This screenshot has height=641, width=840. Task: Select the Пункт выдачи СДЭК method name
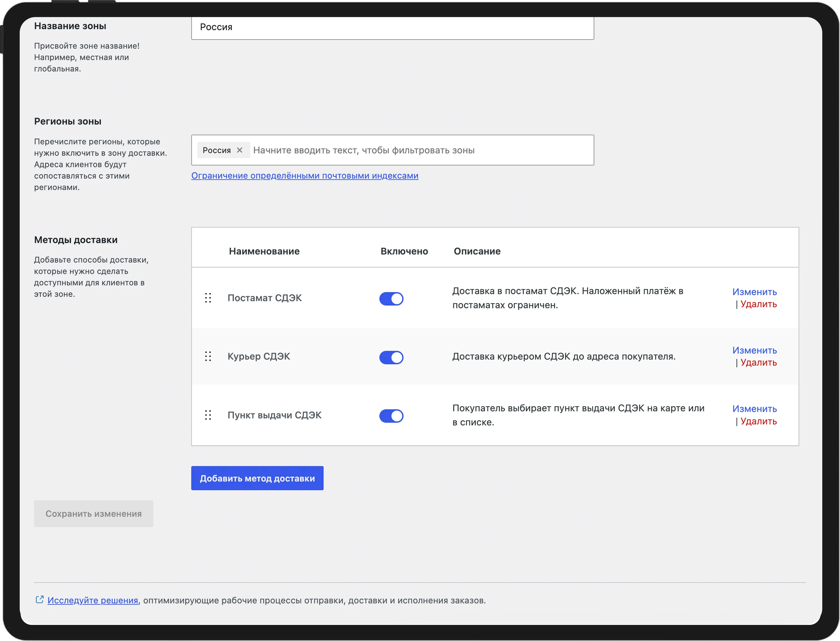coord(274,415)
